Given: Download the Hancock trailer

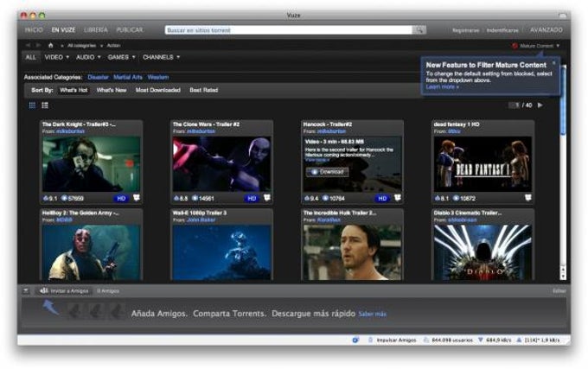Looking at the screenshot, I should tap(328, 172).
